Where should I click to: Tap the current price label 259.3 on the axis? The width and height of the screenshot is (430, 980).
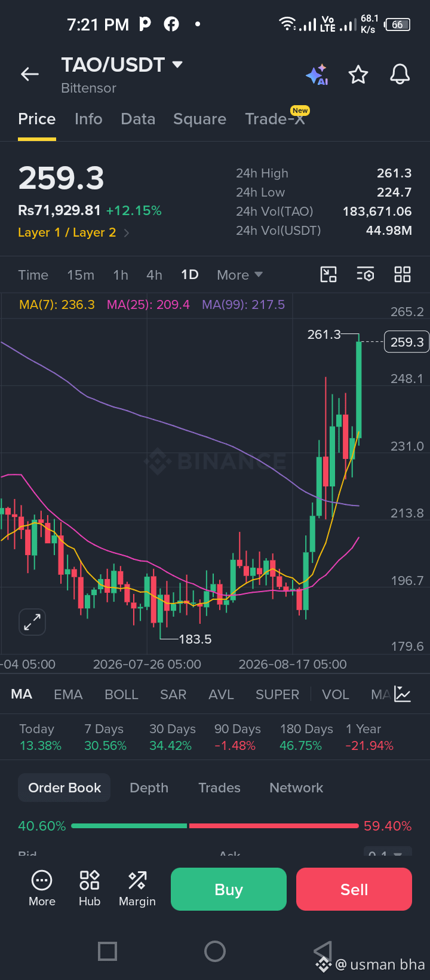(x=407, y=342)
